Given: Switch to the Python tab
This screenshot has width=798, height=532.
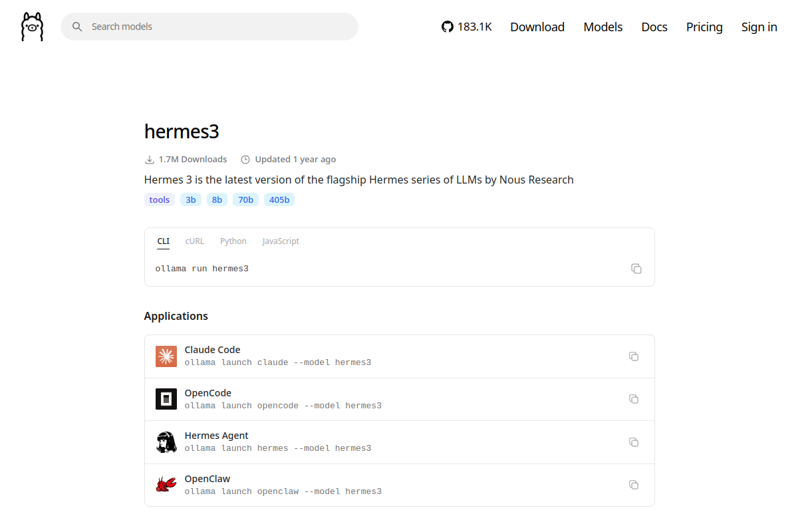Looking at the screenshot, I should (233, 241).
